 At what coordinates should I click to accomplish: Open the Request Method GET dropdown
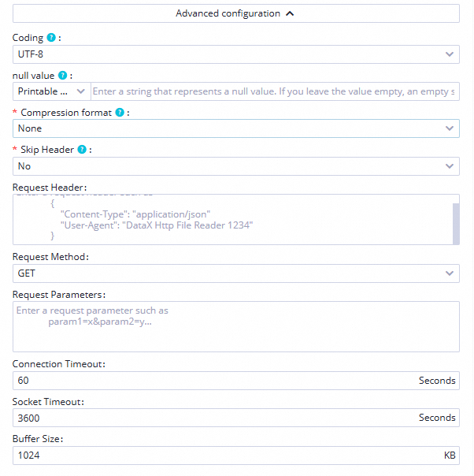235,273
